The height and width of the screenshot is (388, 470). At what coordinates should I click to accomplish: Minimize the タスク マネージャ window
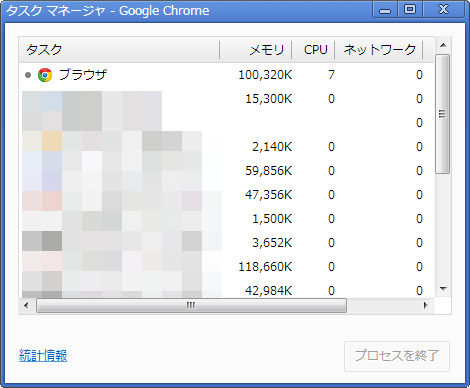[385, 10]
